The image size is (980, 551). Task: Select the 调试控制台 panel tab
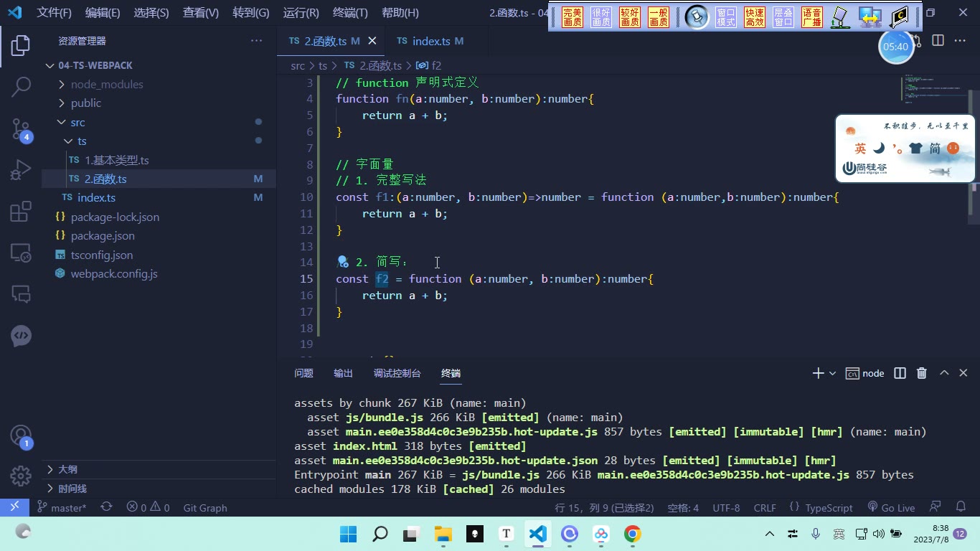(x=397, y=373)
